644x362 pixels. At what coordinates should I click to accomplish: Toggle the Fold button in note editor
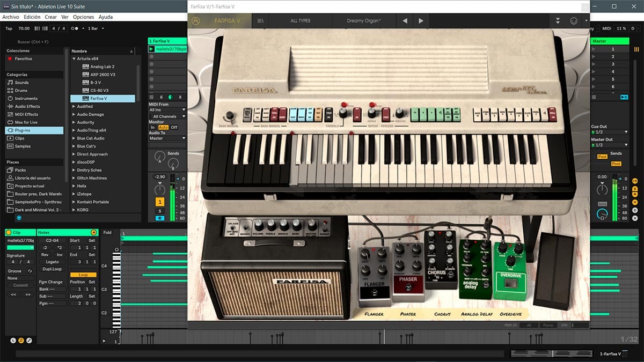[x=107, y=233]
